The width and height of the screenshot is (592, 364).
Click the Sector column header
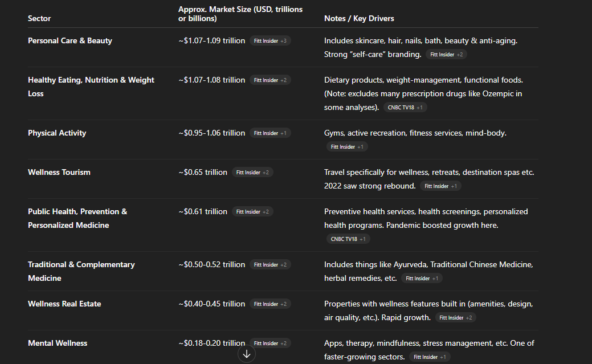tap(39, 18)
